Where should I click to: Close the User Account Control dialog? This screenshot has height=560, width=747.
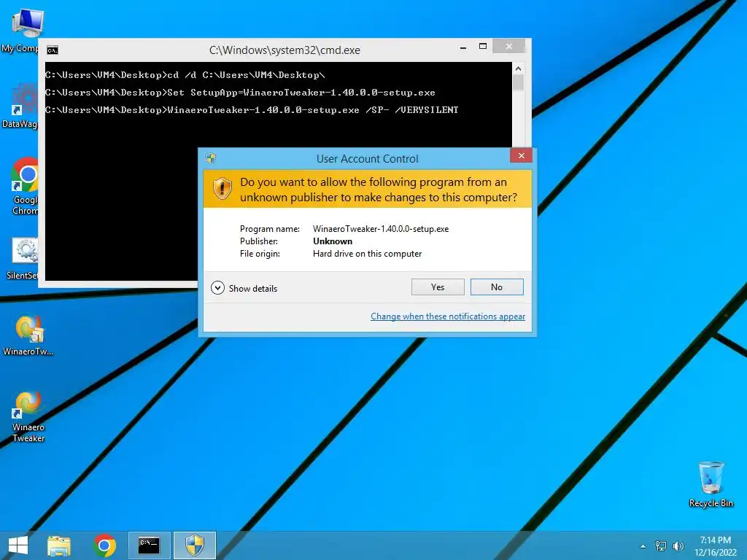(521, 156)
